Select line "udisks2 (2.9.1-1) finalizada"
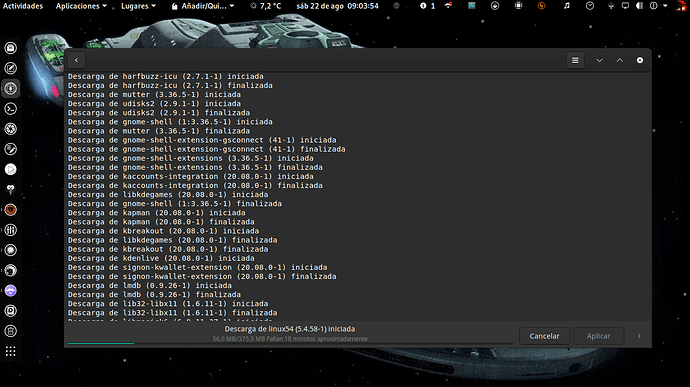The width and height of the screenshot is (690, 387). point(159,113)
